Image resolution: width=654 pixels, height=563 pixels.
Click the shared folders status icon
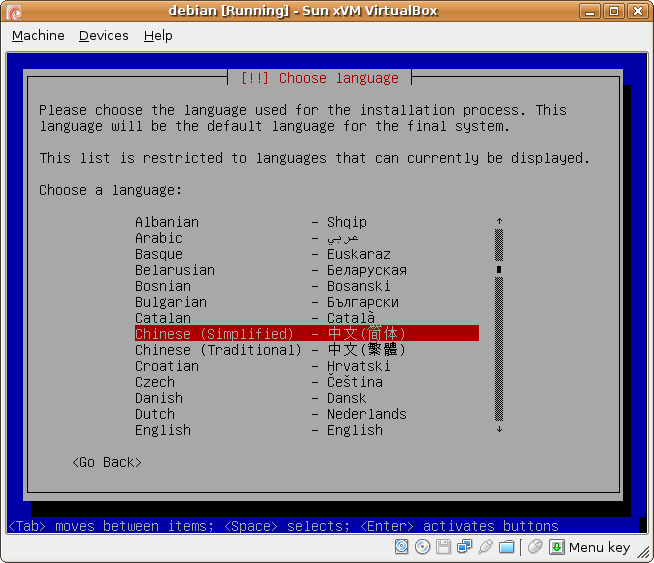tap(506, 546)
